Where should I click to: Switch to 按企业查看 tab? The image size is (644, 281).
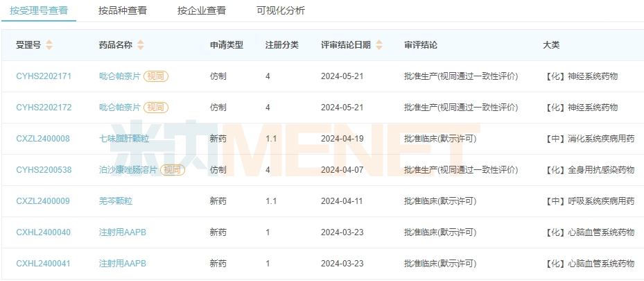[x=202, y=10]
